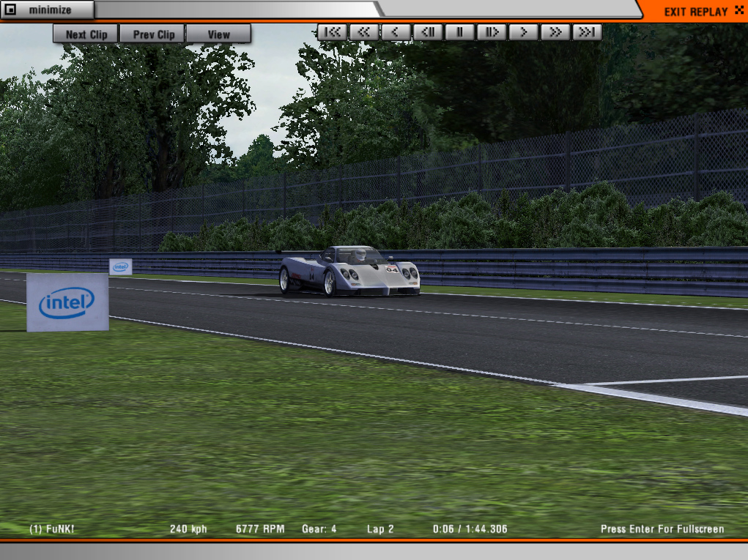
Task: Fast forward the replay
Action: coord(555,32)
